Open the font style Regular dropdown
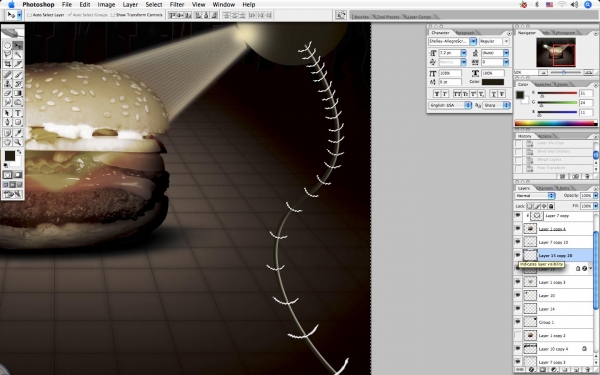 (506, 41)
